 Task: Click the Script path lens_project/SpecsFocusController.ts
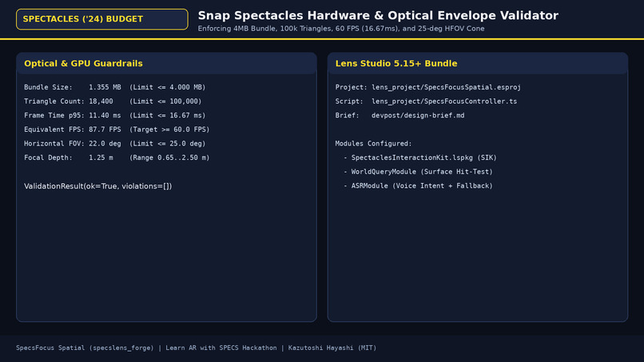(444, 101)
